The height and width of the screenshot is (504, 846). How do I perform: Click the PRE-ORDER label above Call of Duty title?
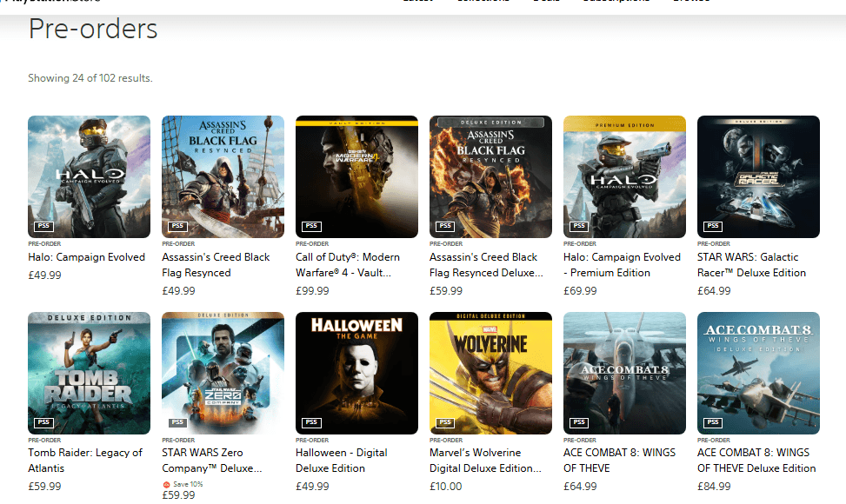click(312, 244)
